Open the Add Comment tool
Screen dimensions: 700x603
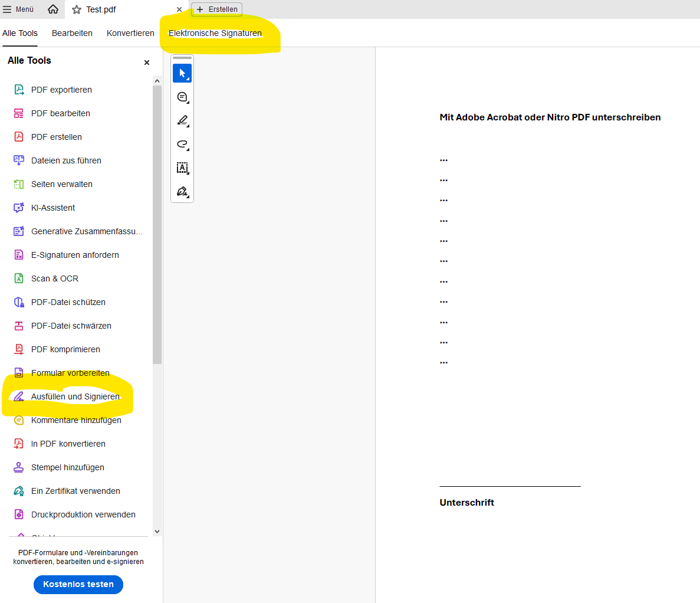tap(182, 97)
